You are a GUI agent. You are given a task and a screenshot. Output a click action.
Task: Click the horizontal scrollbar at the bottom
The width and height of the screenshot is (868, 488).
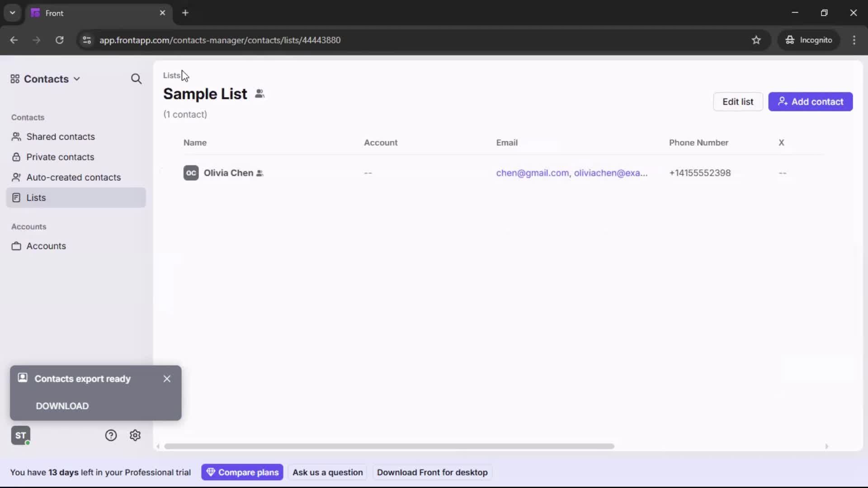pyautogui.click(x=389, y=446)
